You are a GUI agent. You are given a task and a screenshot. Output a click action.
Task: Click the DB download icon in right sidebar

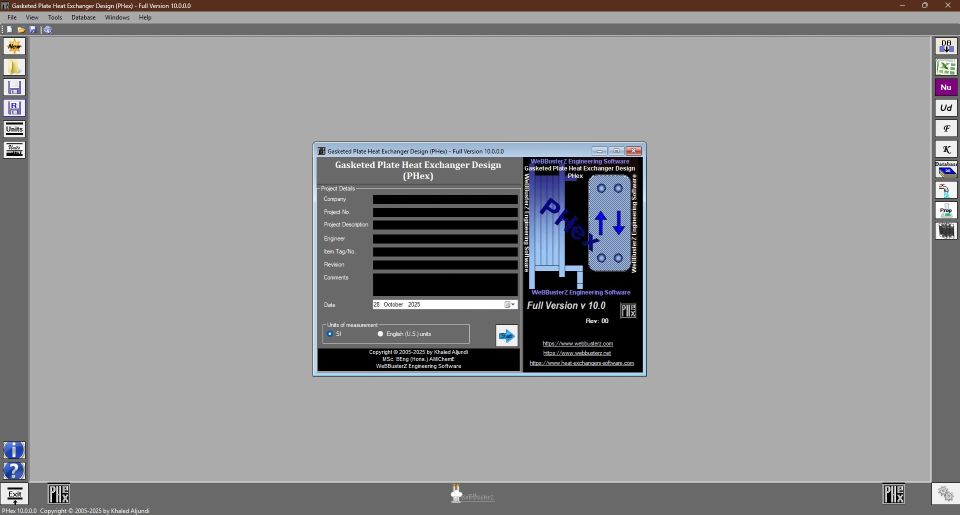tap(946, 46)
